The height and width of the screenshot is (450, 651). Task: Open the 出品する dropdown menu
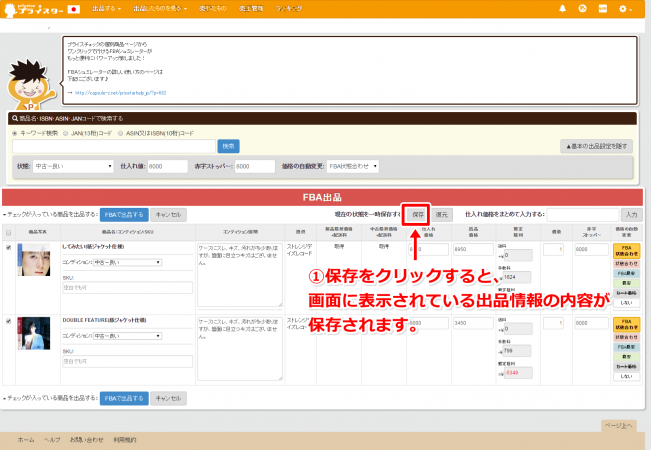point(107,9)
